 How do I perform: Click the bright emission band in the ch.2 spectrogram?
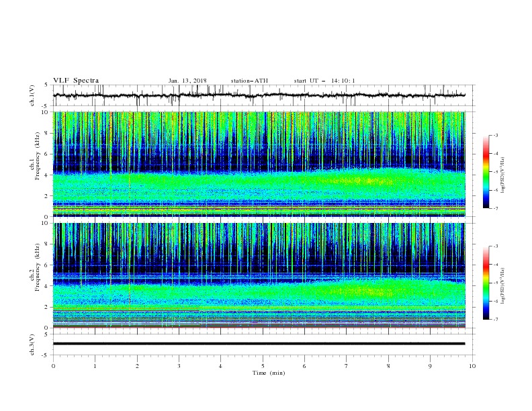pos(259,292)
